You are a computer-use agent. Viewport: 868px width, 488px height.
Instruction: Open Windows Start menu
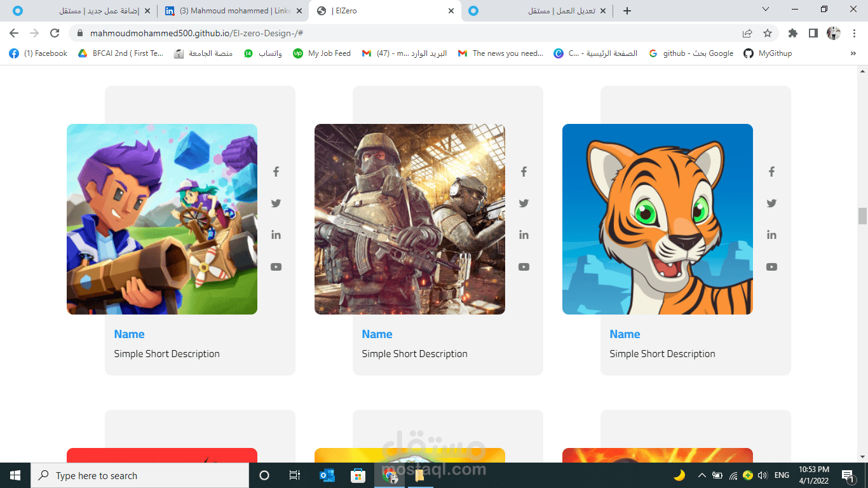coord(15,475)
